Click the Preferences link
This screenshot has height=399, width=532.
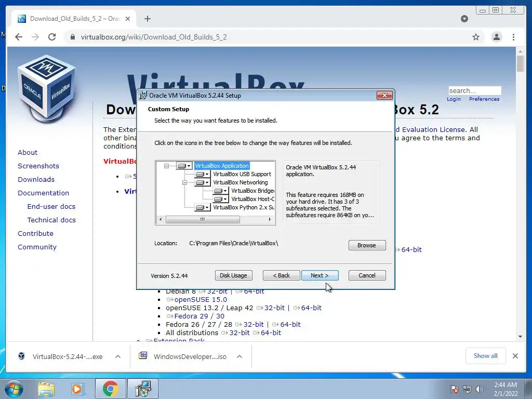484,99
